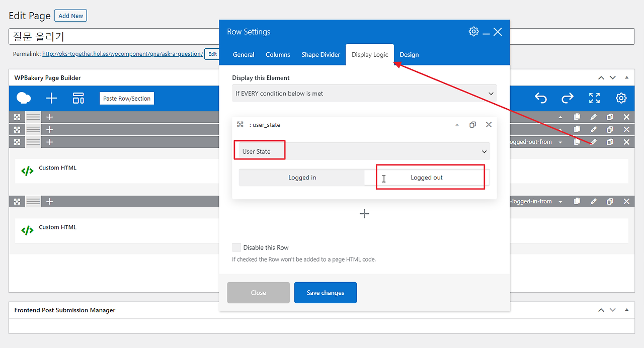Toggle the logged-in-from row collapse arrow
Image resolution: width=644 pixels, height=348 pixels.
point(560,202)
